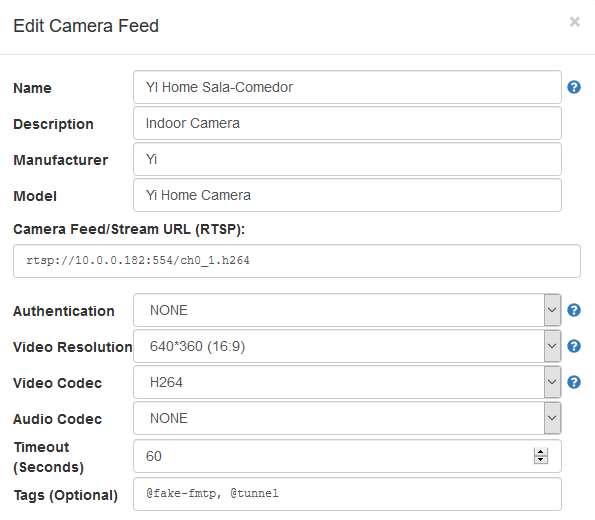Click the Name field YI Home Sala-Comedor

(347, 87)
